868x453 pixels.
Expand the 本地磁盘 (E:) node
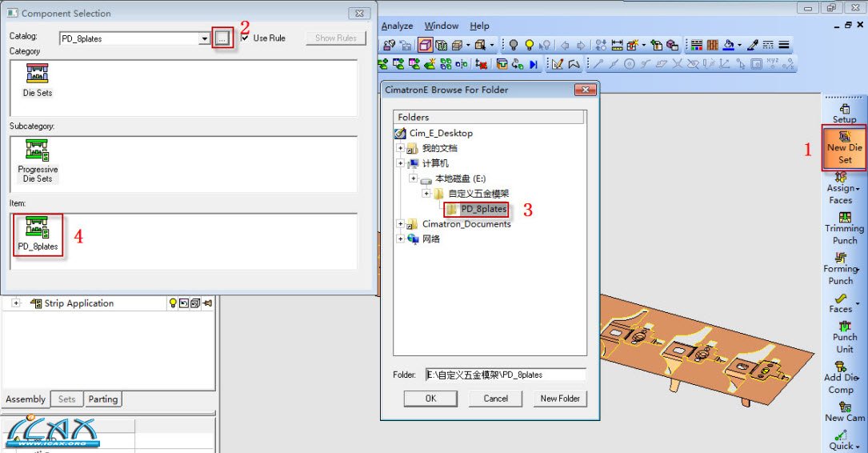point(413,178)
